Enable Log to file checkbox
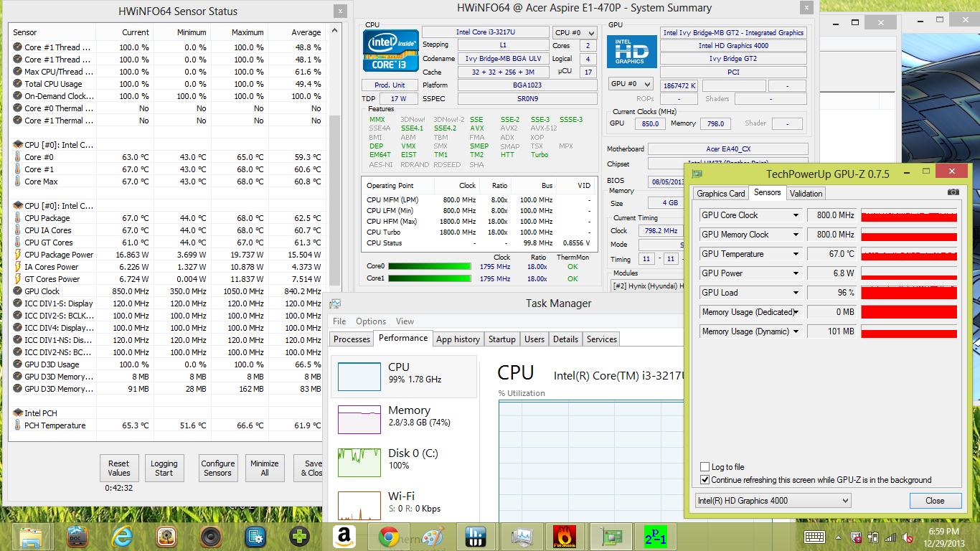This screenshot has height=551, width=980. click(705, 467)
